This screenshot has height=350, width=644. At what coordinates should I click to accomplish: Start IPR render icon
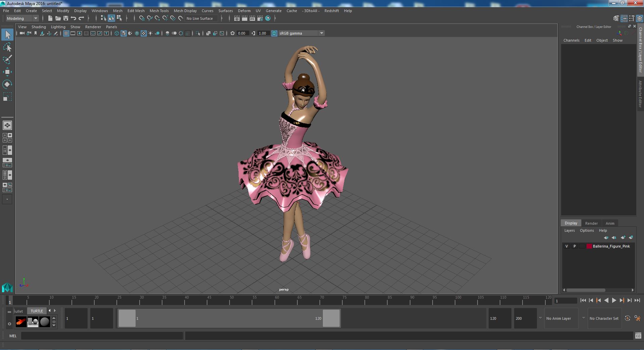252,18
